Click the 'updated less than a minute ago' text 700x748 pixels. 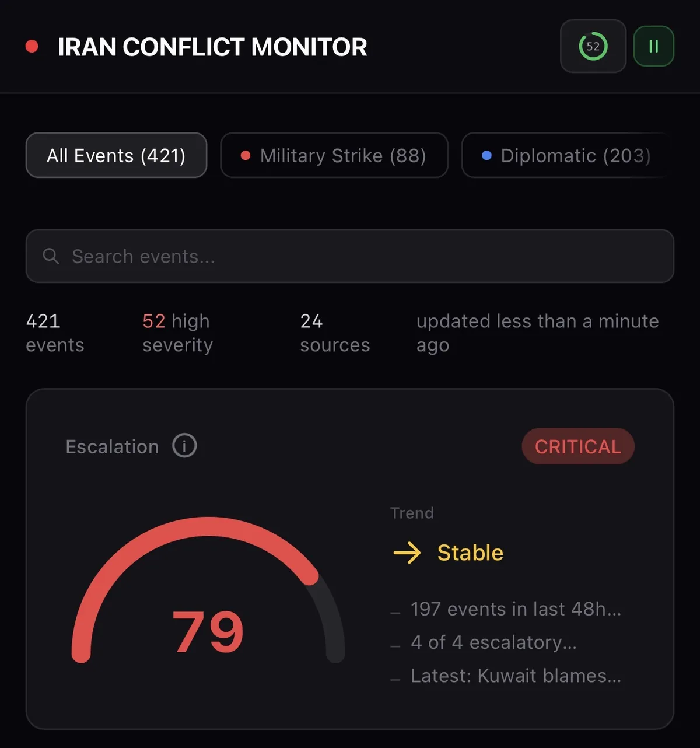(x=537, y=333)
